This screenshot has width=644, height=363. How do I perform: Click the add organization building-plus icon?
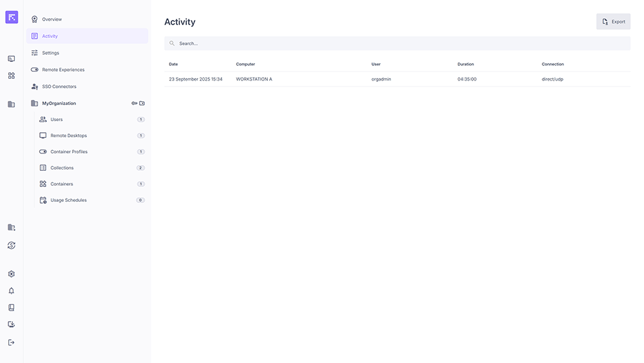11,228
